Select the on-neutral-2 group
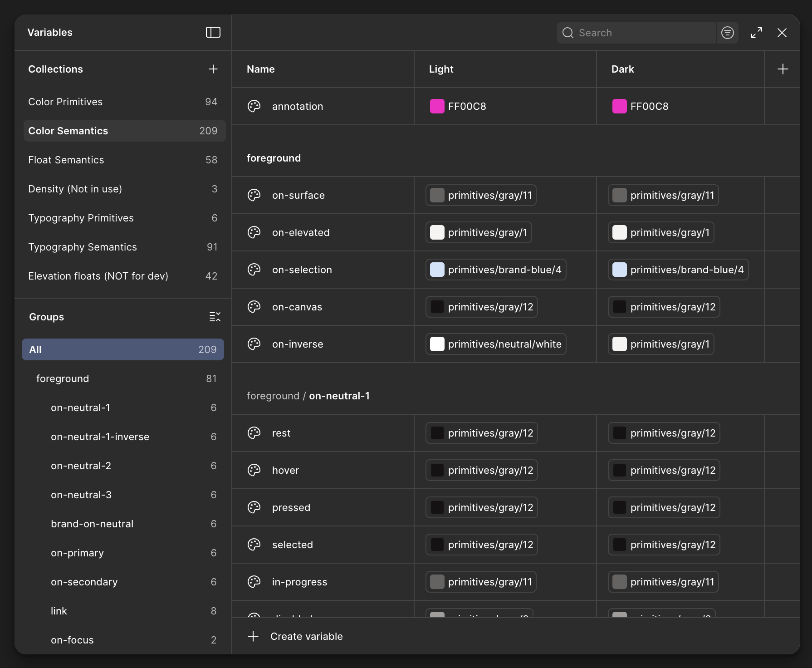Image resolution: width=812 pixels, height=668 pixels. [123, 466]
